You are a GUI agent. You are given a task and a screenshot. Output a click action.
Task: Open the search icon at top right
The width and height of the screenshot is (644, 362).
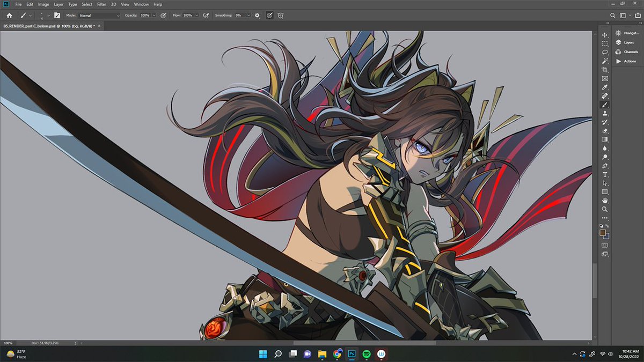click(x=613, y=16)
